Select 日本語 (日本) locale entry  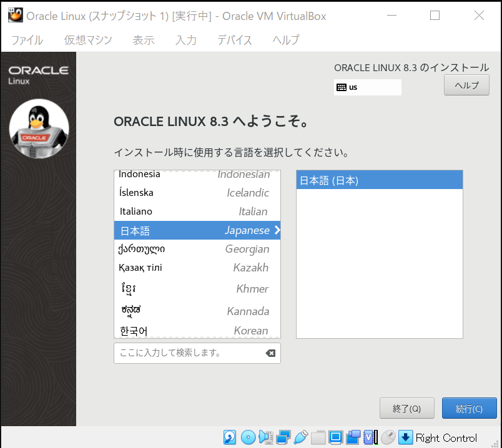coord(380,180)
